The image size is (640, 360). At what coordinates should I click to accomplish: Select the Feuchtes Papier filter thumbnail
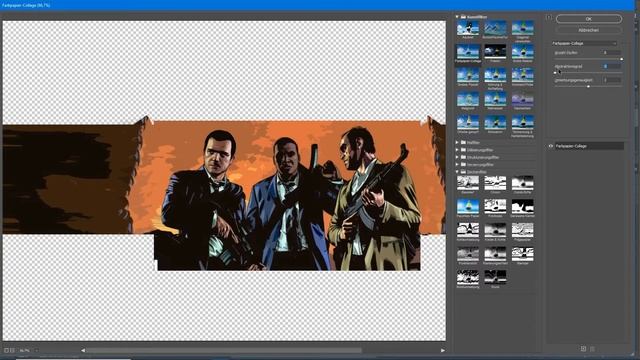(x=468, y=206)
